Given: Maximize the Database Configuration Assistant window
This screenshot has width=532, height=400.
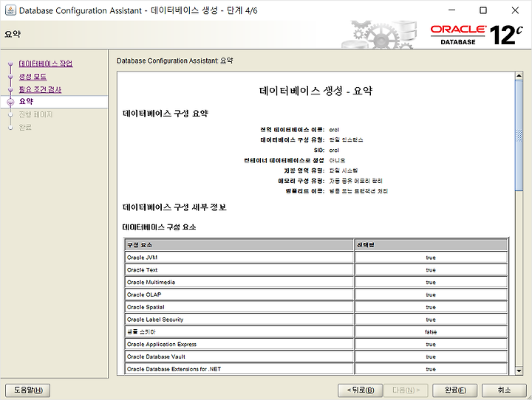Looking at the screenshot, I should click(x=483, y=10).
